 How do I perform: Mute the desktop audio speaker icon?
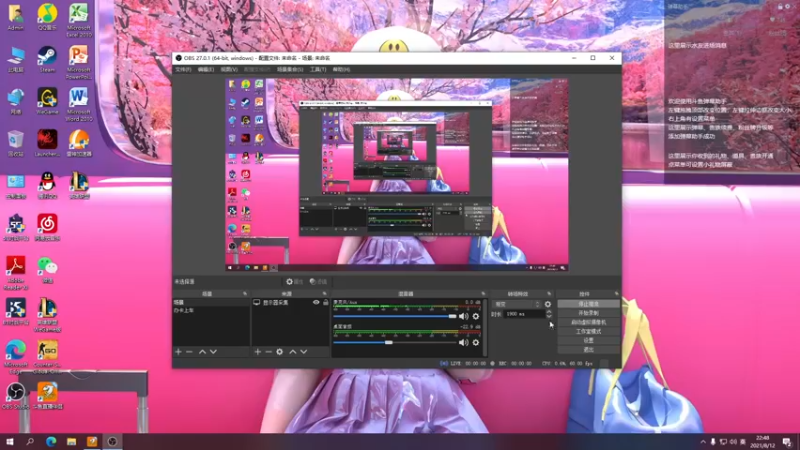point(463,342)
